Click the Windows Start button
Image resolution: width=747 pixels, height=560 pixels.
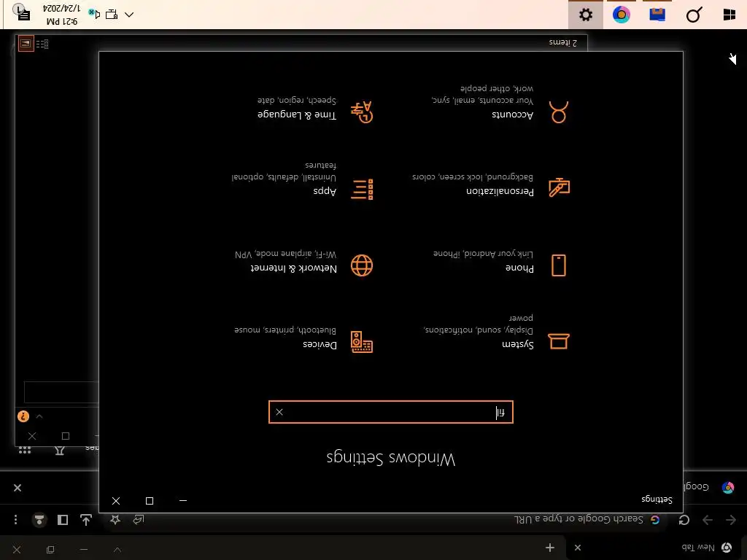729,15
